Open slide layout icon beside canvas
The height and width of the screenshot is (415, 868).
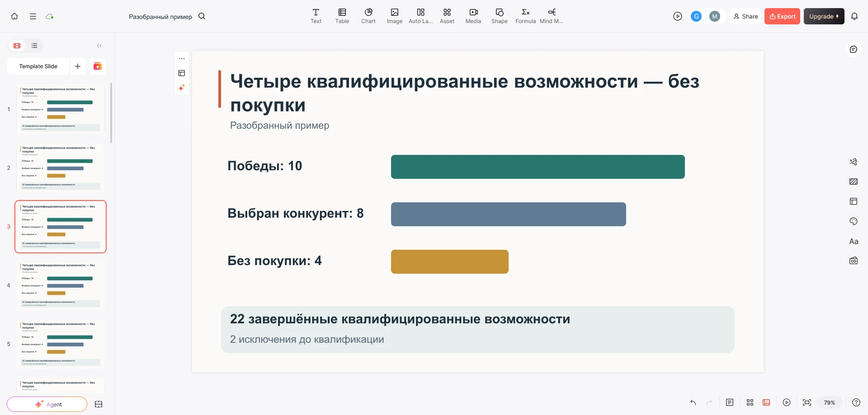[182, 73]
